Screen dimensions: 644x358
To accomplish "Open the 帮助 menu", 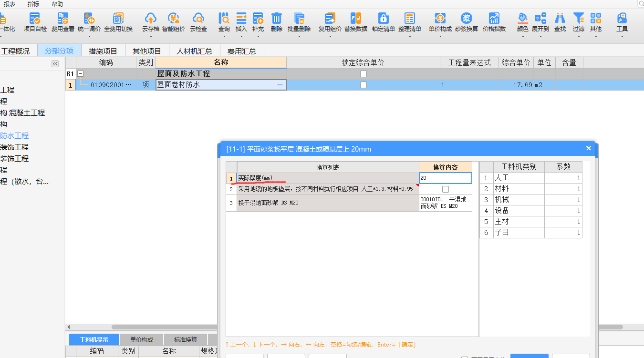I will 57,4.
